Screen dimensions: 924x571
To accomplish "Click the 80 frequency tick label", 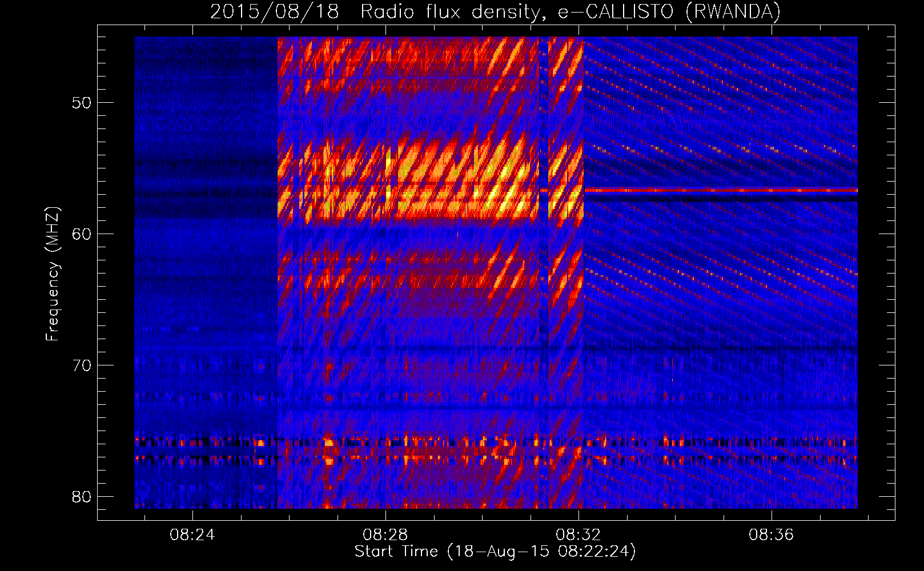I will point(82,497).
